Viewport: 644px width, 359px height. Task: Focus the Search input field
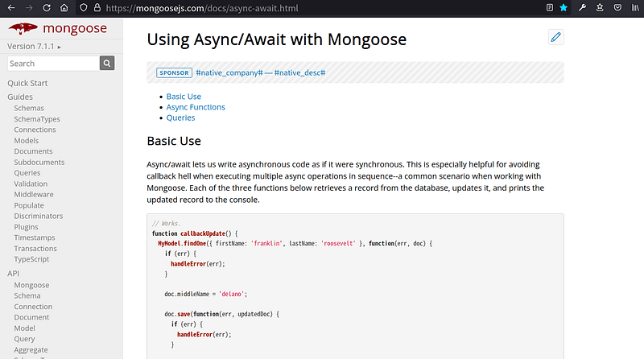(53, 64)
